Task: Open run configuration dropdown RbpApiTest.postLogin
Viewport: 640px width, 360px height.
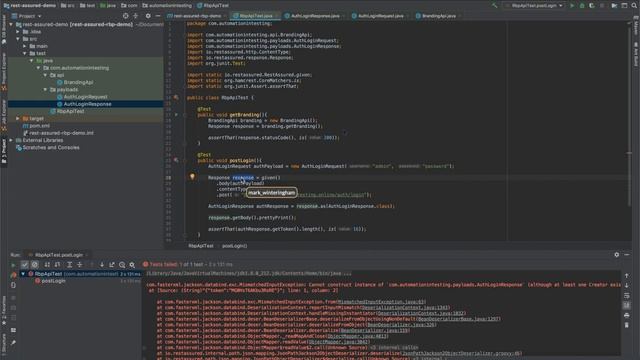Action: pos(534,6)
